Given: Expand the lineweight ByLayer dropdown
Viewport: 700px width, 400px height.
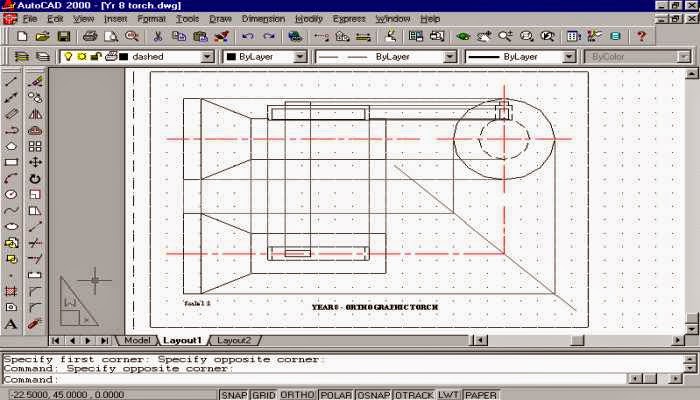Looking at the screenshot, I should coord(569,57).
